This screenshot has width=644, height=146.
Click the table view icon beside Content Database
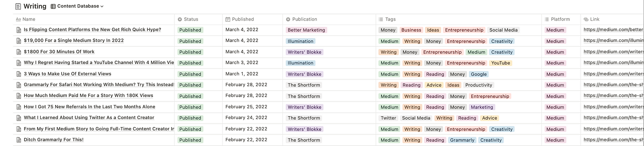point(53,6)
